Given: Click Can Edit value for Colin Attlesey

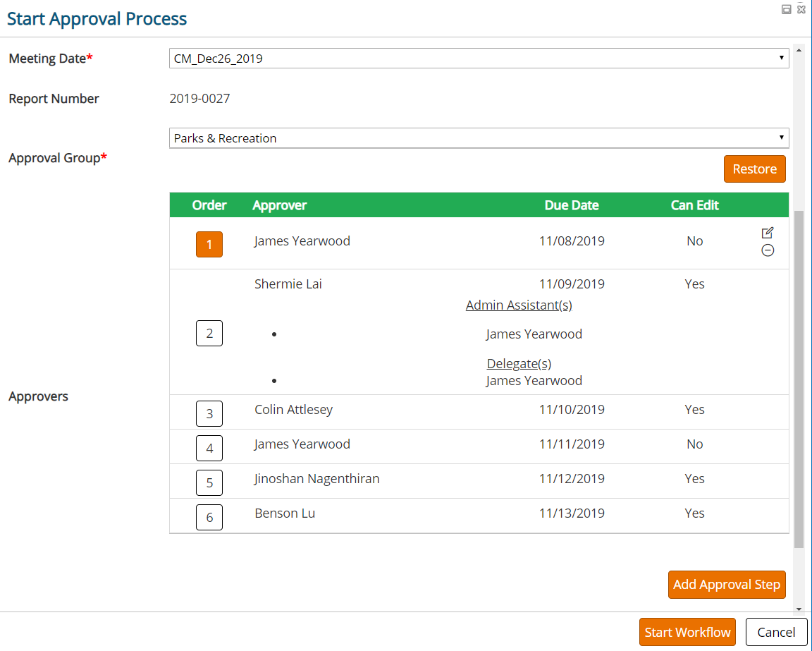Looking at the screenshot, I should pos(694,410).
